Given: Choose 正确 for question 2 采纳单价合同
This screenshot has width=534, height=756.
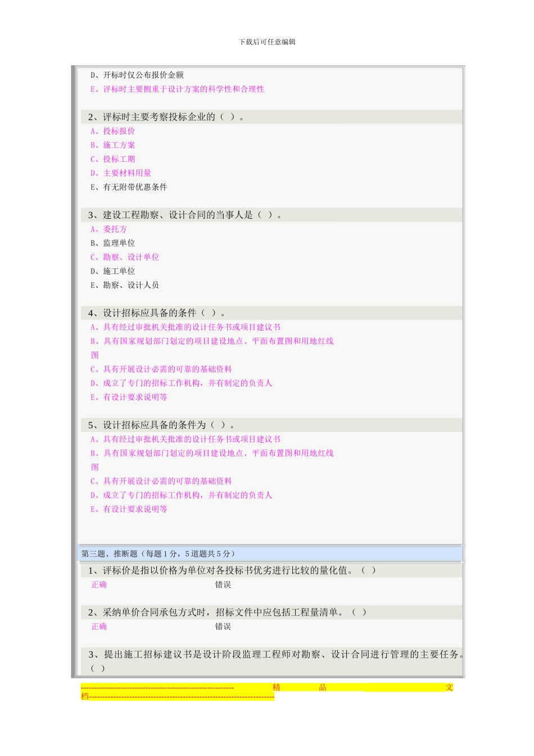Looking at the screenshot, I should pyautogui.click(x=99, y=627).
